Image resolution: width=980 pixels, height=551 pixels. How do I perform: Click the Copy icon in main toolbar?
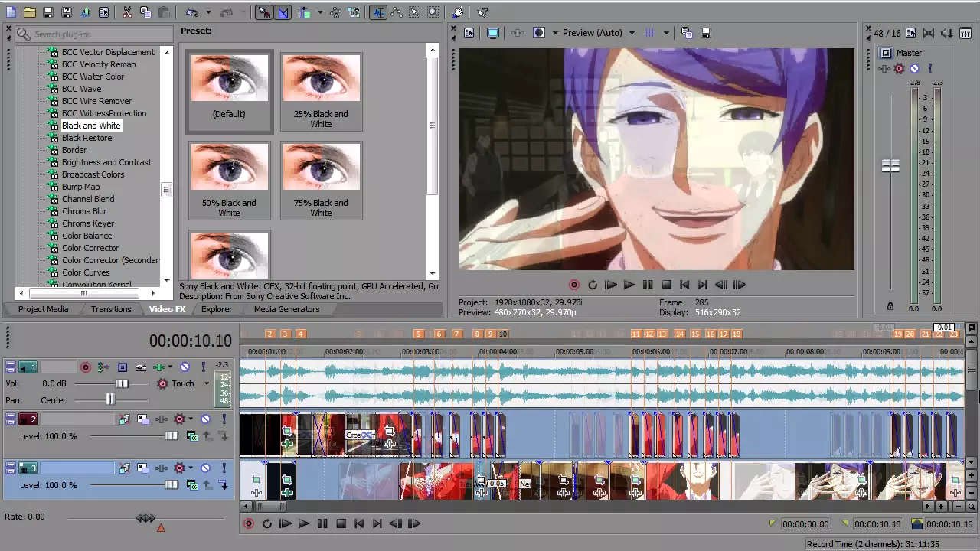pyautogui.click(x=145, y=12)
